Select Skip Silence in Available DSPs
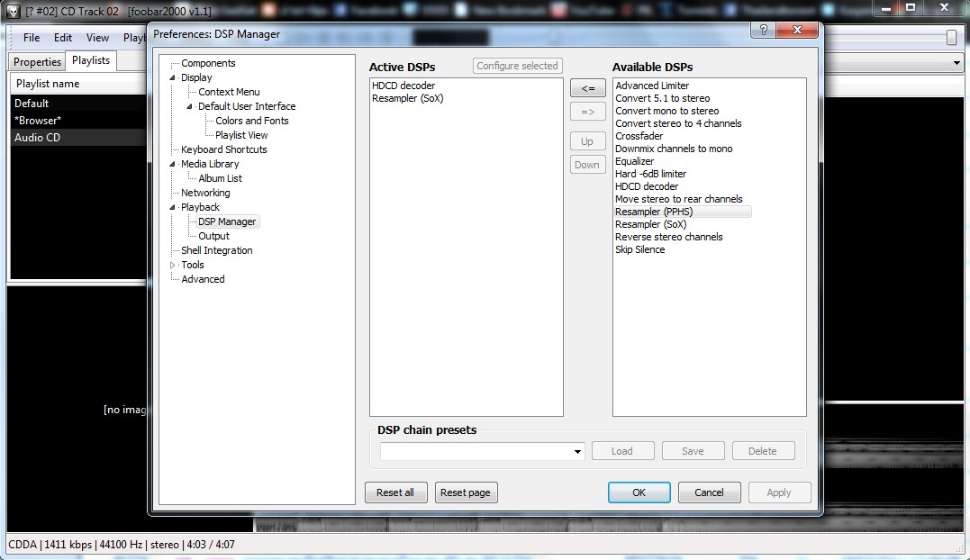Image resolution: width=970 pixels, height=560 pixels. [x=639, y=249]
